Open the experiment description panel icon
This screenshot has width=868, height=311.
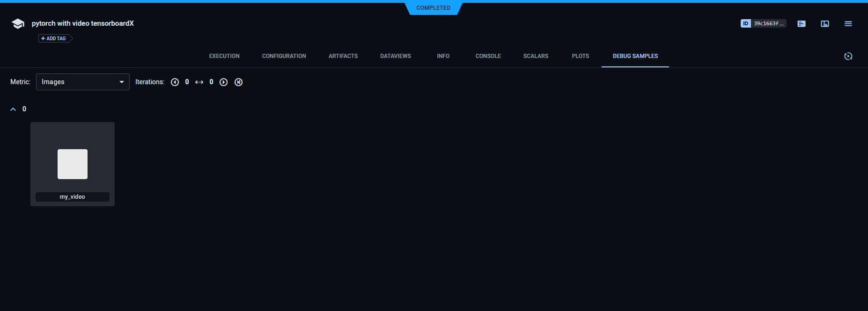[x=802, y=24]
